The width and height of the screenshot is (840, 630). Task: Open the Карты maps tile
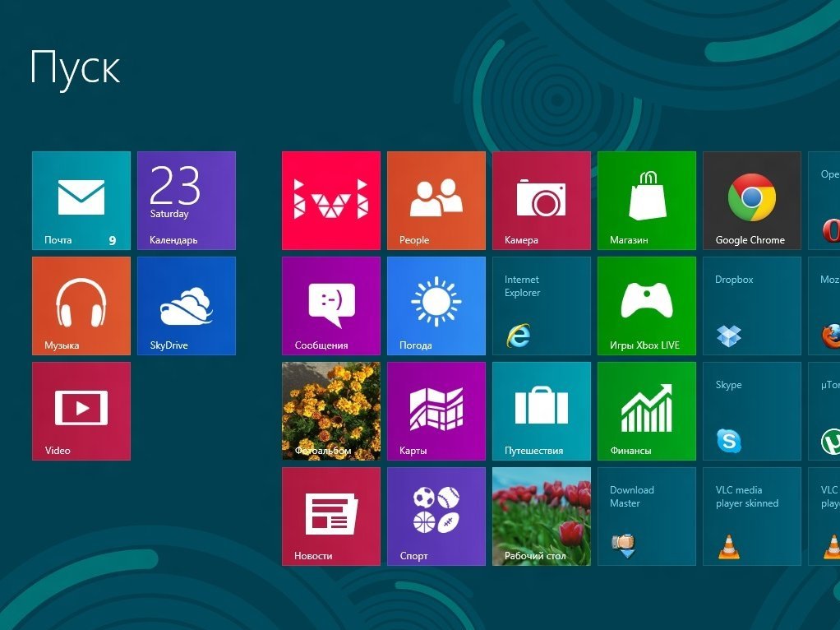[436, 411]
